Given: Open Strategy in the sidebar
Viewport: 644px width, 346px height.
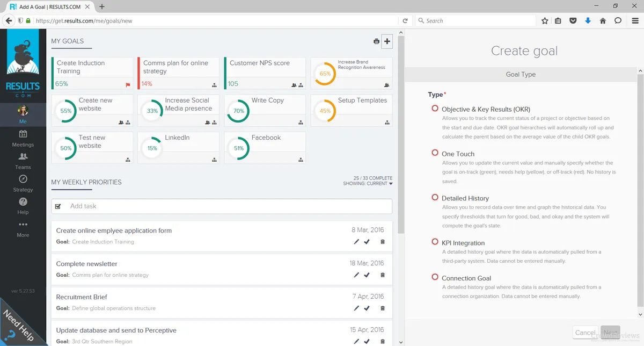Looking at the screenshot, I should coord(23,183).
